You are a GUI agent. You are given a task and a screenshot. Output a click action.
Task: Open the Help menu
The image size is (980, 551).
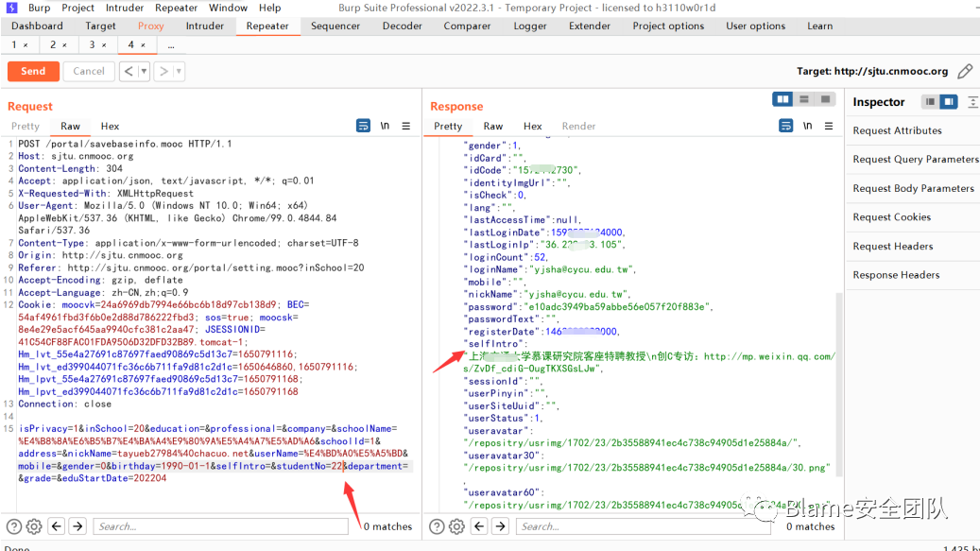pos(270,8)
